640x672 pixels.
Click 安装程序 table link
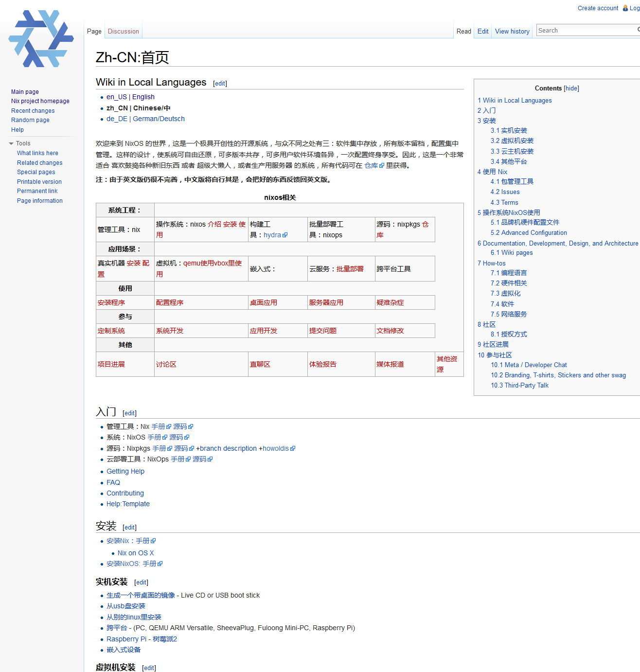click(x=111, y=302)
